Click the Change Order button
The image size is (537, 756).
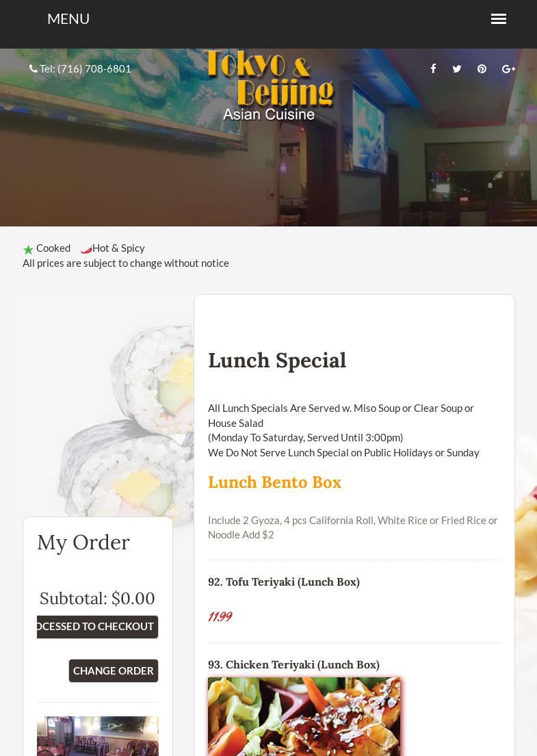click(114, 670)
